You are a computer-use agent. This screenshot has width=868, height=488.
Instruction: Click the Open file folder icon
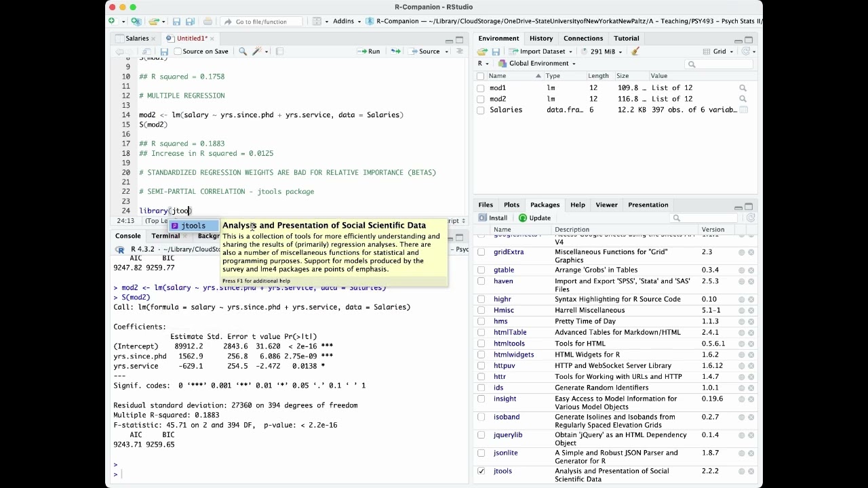pos(155,22)
